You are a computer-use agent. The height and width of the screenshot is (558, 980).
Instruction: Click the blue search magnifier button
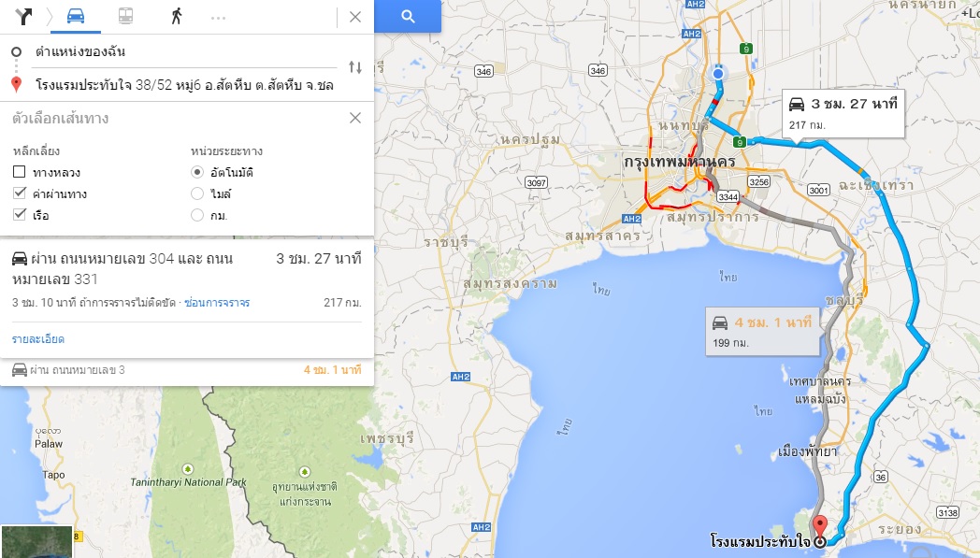408,16
